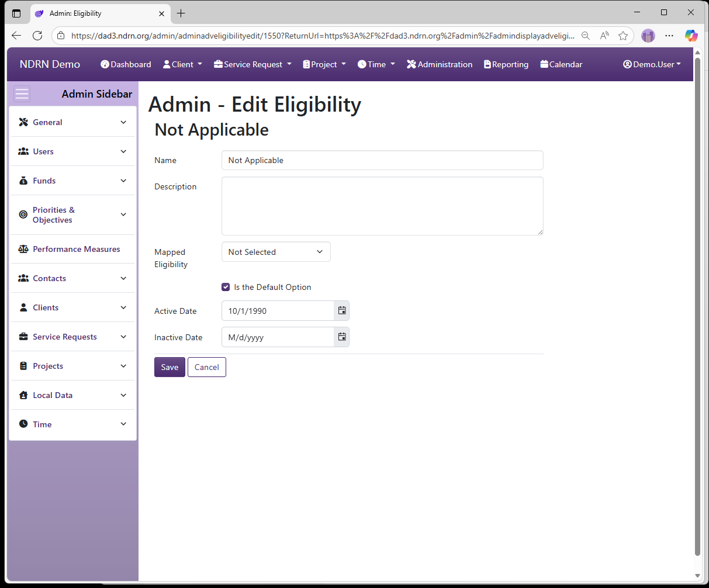Go to Reporting in top navigation
Screen dimensions: 709x588
tap(506, 64)
